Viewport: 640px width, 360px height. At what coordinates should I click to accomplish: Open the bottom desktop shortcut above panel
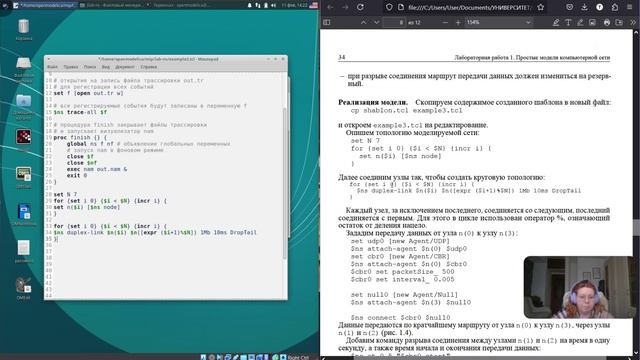tap(23, 288)
